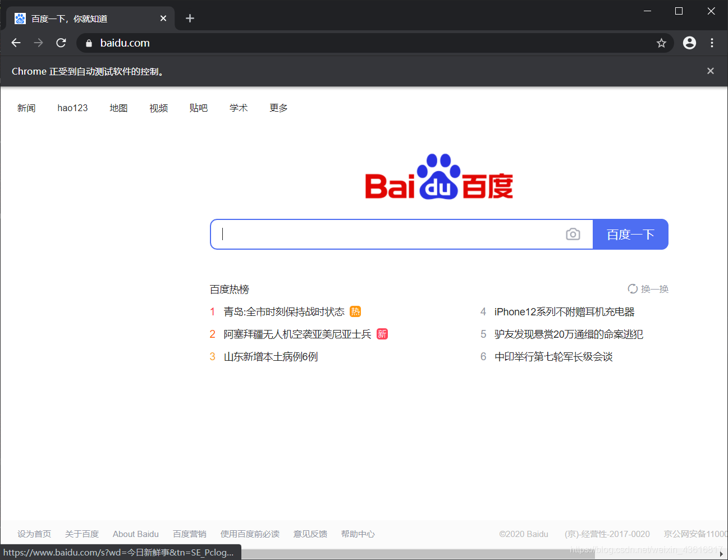The image size is (728, 560).
Task: Open hot topic 驴友发现悬赏20万通缉的命案逃犯
Action: coord(569,334)
